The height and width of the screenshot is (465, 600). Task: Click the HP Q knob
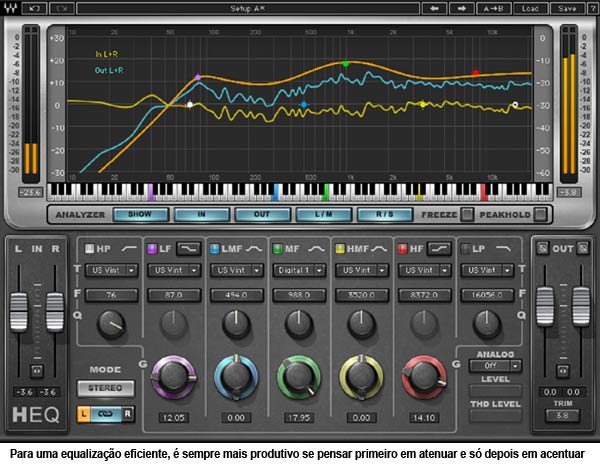click(111, 325)
